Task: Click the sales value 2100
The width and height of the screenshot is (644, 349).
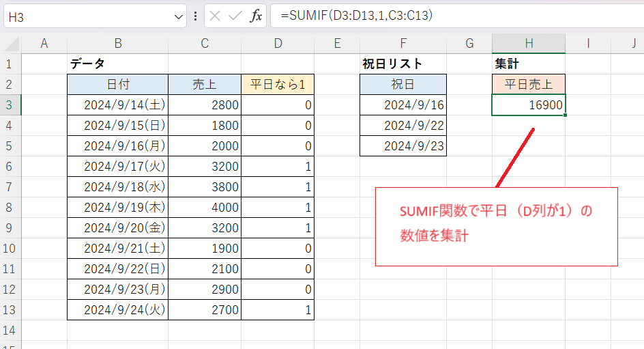Action: click(x=205, y=269)
